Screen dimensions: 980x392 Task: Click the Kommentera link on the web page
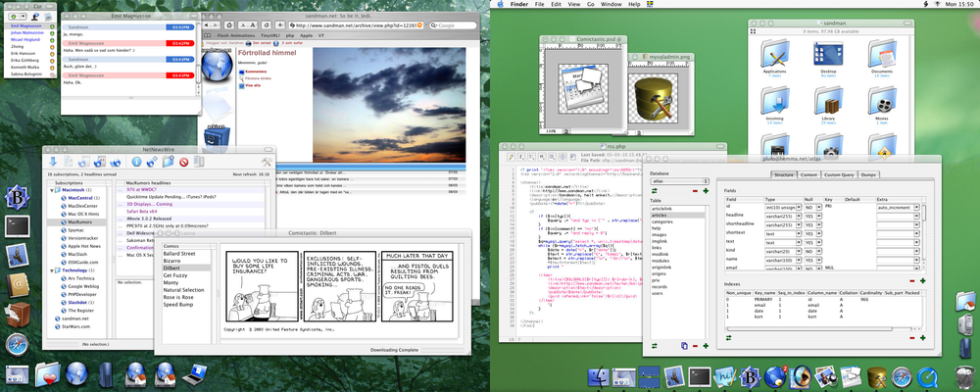[255, 71]
